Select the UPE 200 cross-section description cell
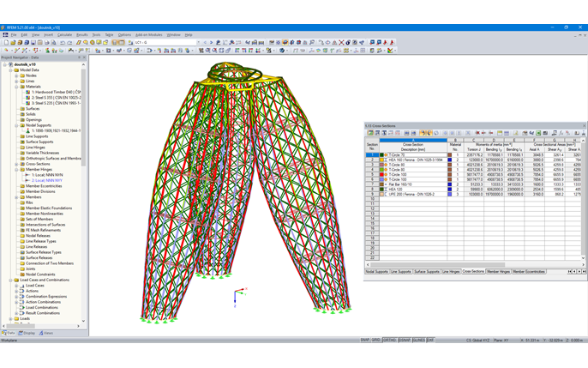The height and width of the screenshot is (368, 588). [x=413, y=195]
